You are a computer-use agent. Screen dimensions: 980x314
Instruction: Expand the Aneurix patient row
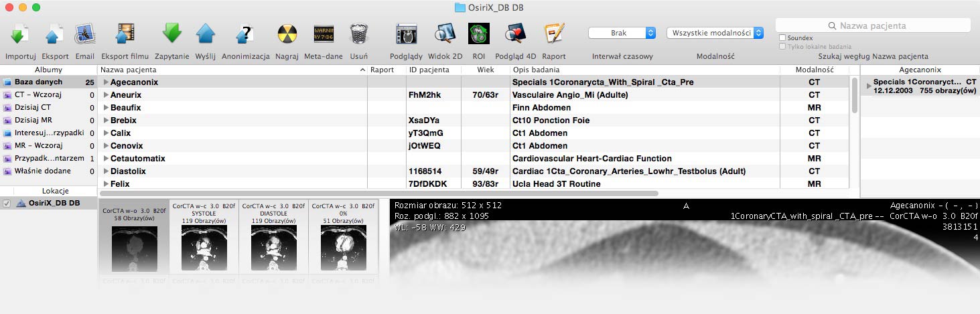click(x=106, y=95)
